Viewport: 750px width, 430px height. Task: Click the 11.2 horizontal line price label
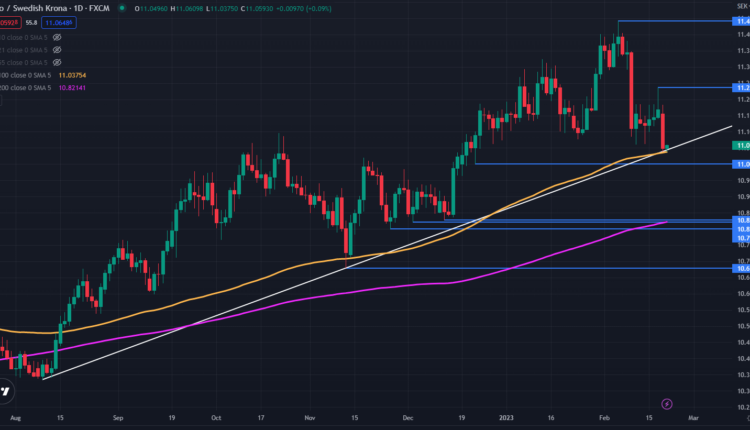point(741,88)
